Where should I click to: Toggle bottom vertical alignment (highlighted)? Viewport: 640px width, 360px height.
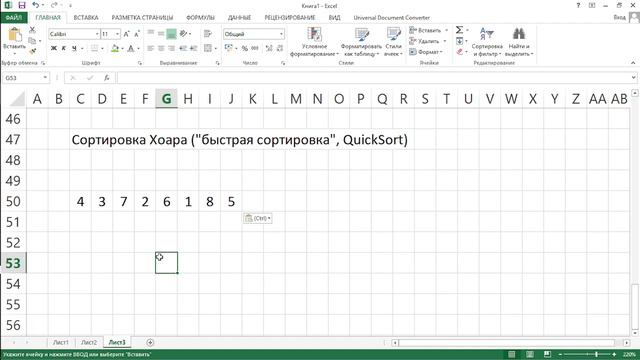click(x=171, y=34)
